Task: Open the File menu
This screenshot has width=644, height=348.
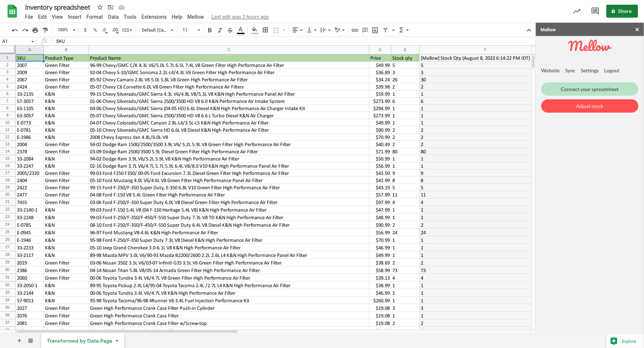Action: 29,17
